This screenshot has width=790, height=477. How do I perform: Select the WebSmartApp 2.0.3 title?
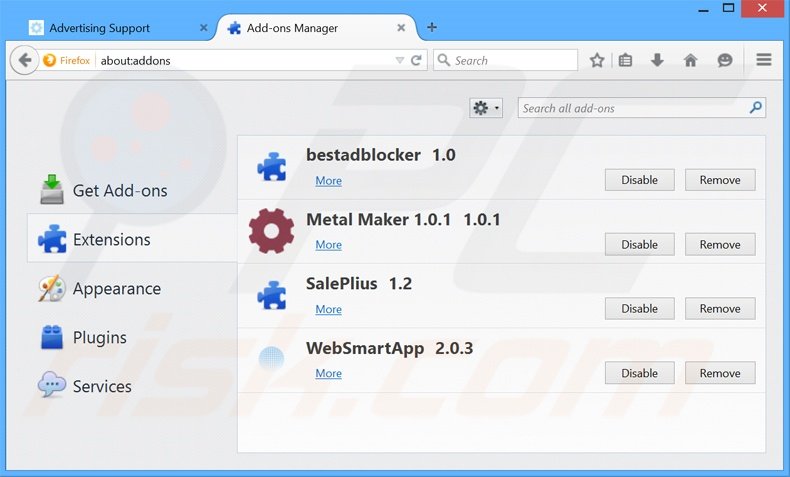click(389, 348)
